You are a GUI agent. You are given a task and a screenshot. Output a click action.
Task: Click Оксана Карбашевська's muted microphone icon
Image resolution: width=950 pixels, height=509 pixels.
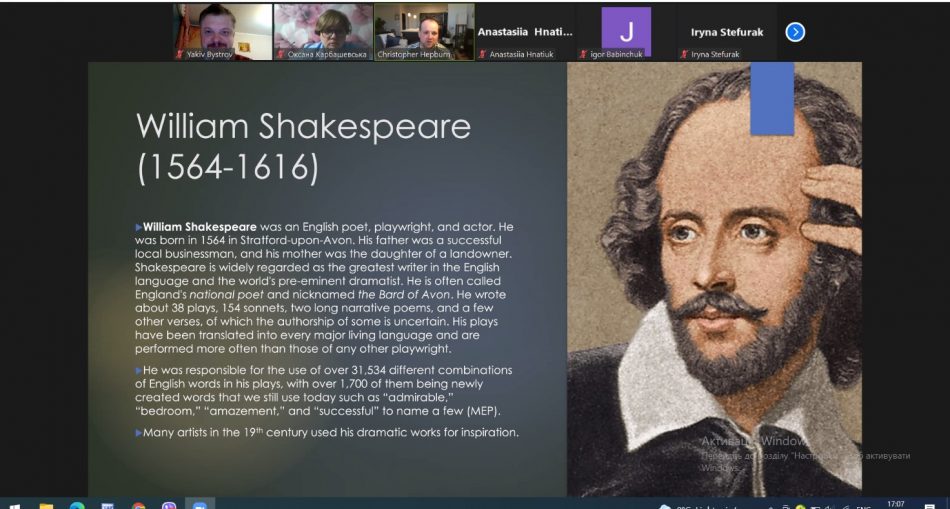click(x=281, y=54)
